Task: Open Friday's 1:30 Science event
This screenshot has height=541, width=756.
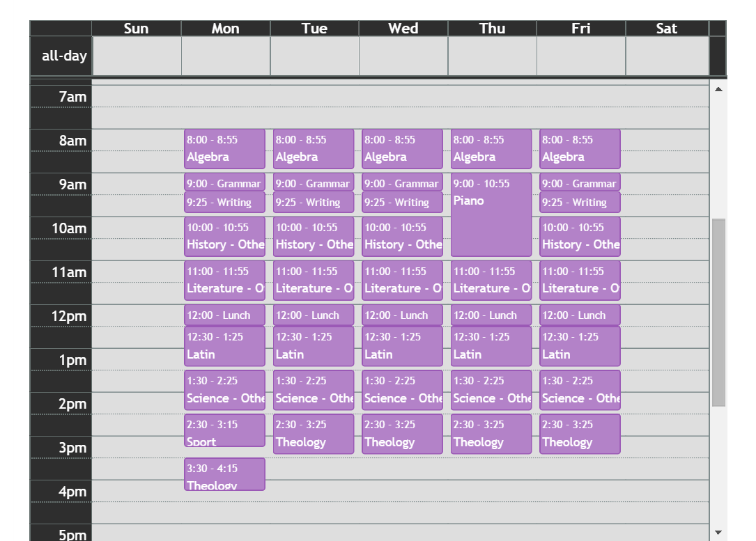Action: tap(580, 390)
